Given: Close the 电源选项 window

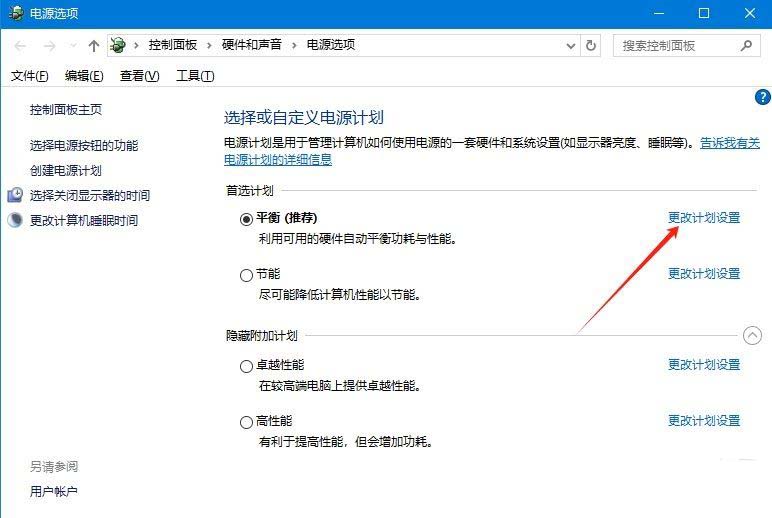Looking at the screenshot, I should tap(750, 13).
